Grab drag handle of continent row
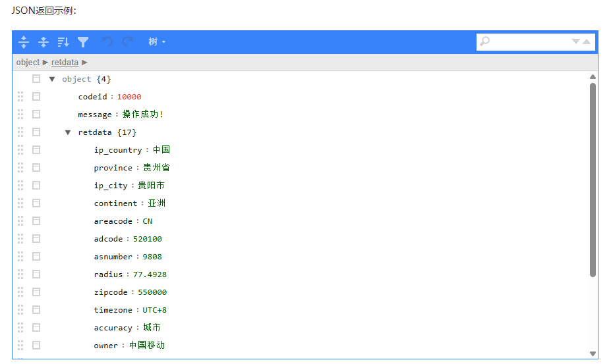The width and height of the screenshot is (611, 364). [x=20, y=203]
